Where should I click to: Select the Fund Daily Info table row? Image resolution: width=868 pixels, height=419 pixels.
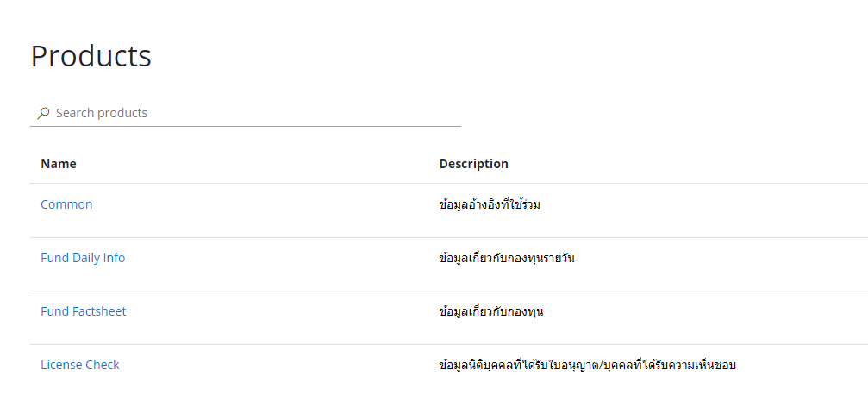point(259,265)
